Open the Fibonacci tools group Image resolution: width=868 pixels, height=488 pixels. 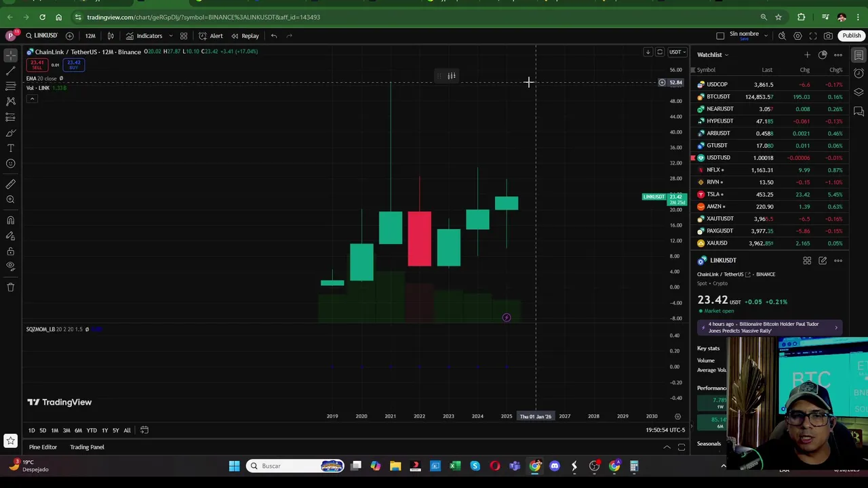pyautogui.click(x=10, y=86)
